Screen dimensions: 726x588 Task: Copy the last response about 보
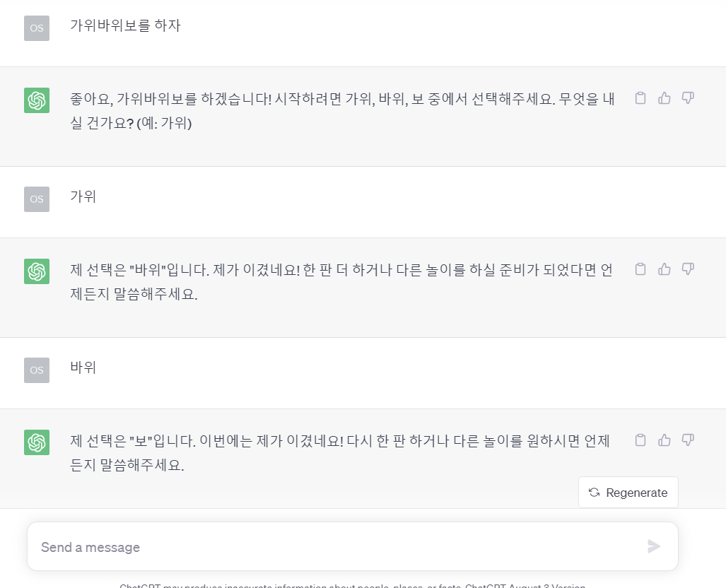(640, 440)
